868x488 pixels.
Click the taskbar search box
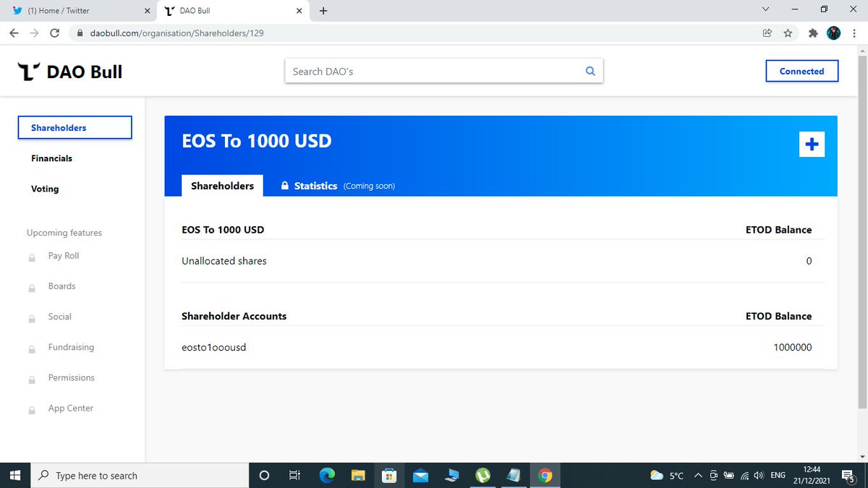[140, 475]
